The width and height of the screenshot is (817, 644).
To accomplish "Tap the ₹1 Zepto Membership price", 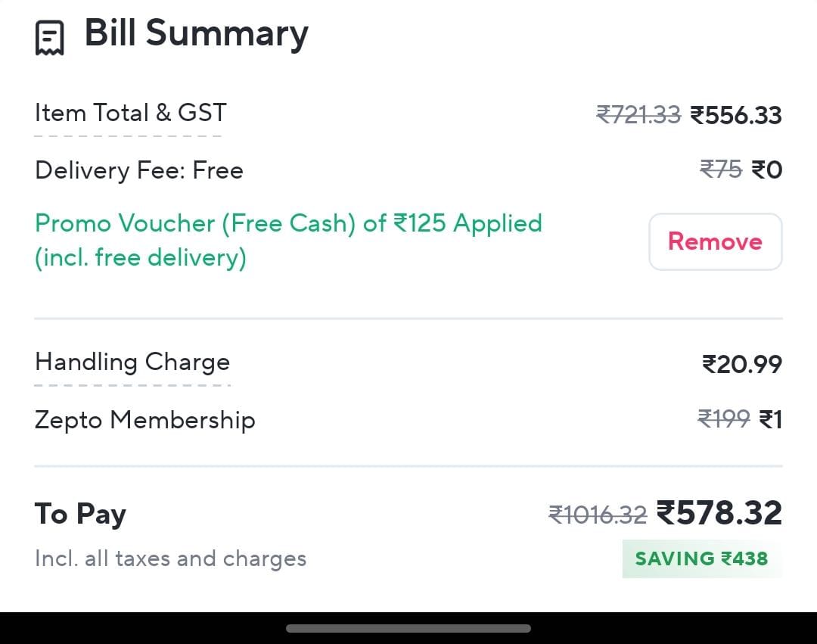I will pos(770,419).
